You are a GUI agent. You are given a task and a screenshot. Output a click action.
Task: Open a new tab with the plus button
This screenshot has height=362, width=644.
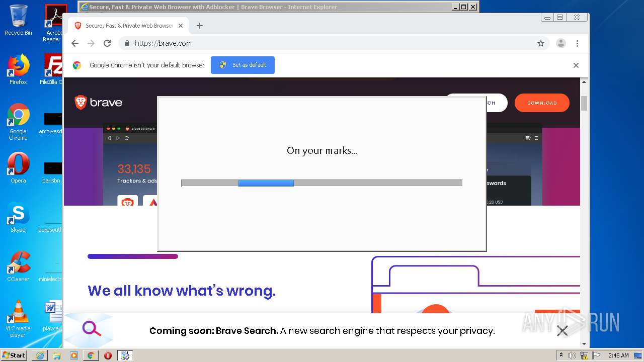[x=200, y=26]
